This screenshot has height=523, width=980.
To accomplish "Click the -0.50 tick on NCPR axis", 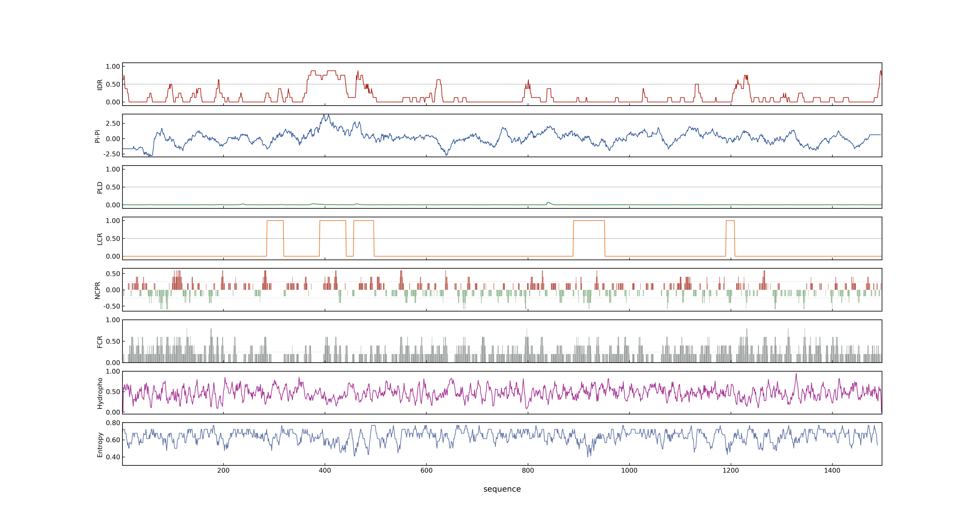I will pyautogui.click(x=111, y=306).
